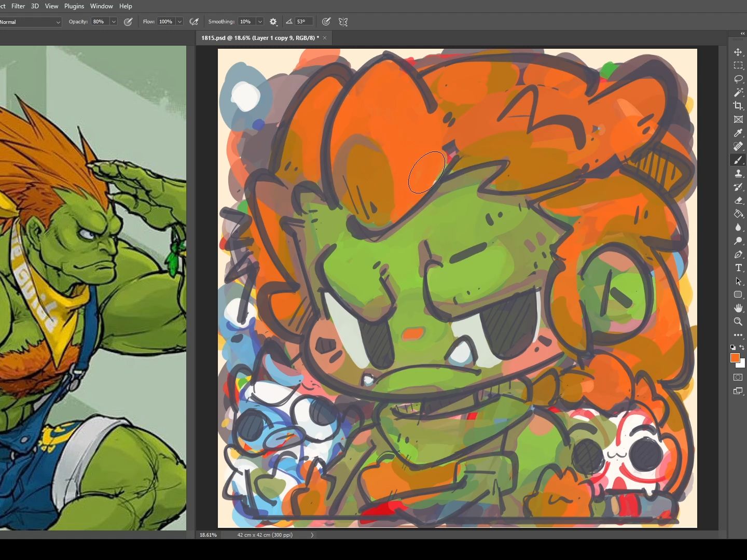
Task: Toggle pressure for brush size
Action: point(326,22)
